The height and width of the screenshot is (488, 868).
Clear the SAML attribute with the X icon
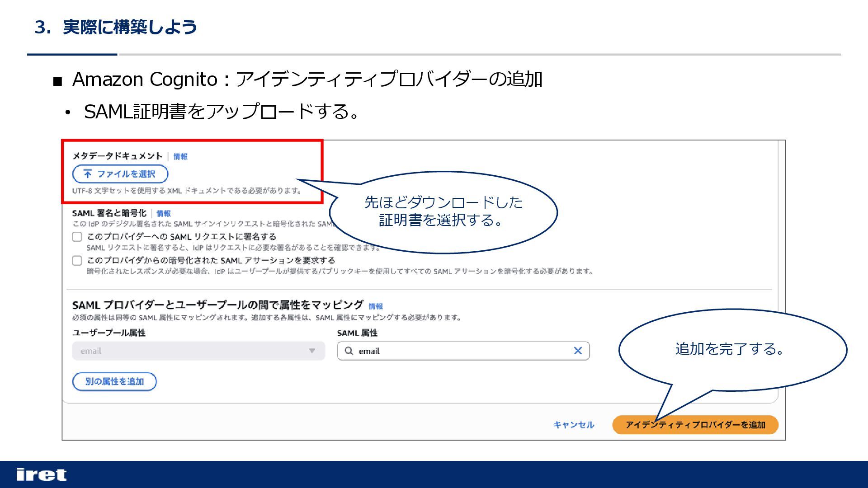(x=577, y=351)
